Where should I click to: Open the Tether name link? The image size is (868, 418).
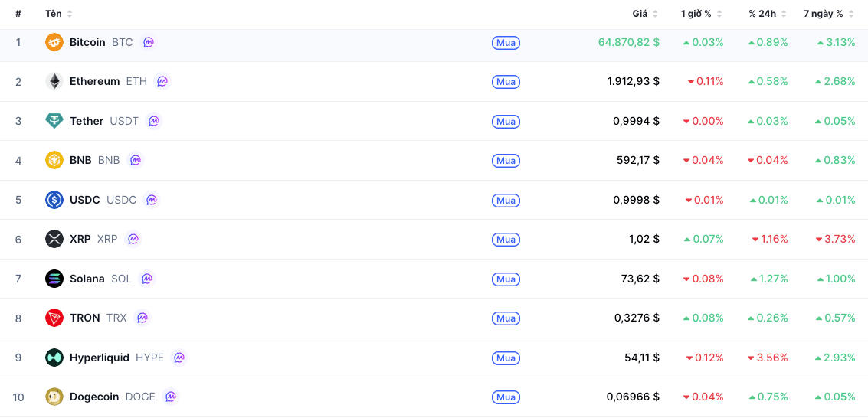(x=87, y=120)
